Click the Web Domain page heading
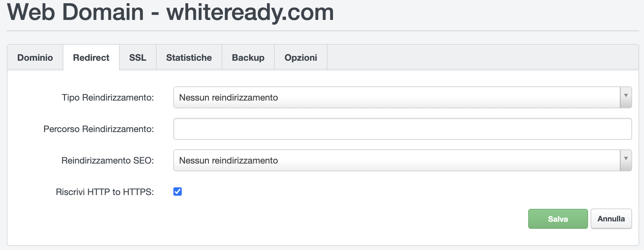The width and height of the screenshot is (644, 250). [170, 12]
